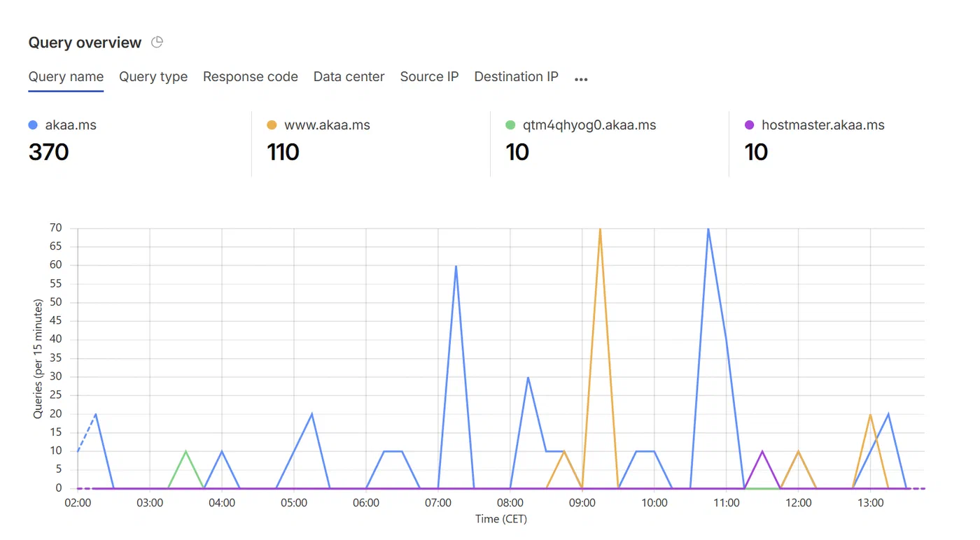
Task: Click the 13:00 x-axis label
Action: coord(870,503)
